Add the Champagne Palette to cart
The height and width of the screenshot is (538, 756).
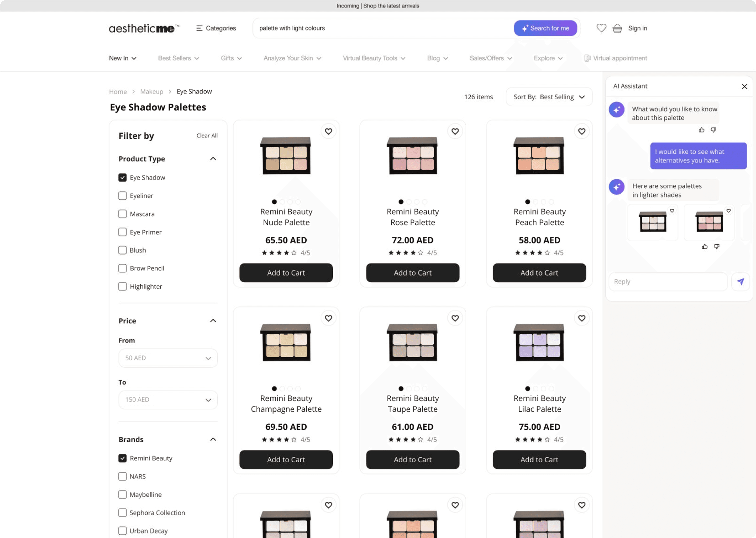[x=286, y=459]
